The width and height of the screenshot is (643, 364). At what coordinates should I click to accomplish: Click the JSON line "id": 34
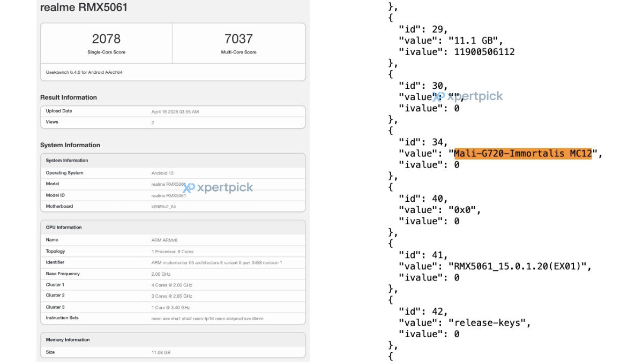(x=423, y=142)
